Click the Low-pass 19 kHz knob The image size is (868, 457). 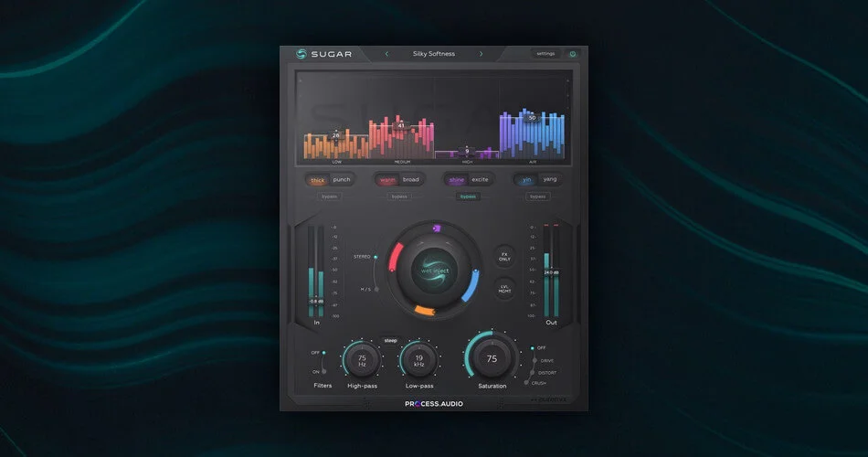tap(419, 360)
